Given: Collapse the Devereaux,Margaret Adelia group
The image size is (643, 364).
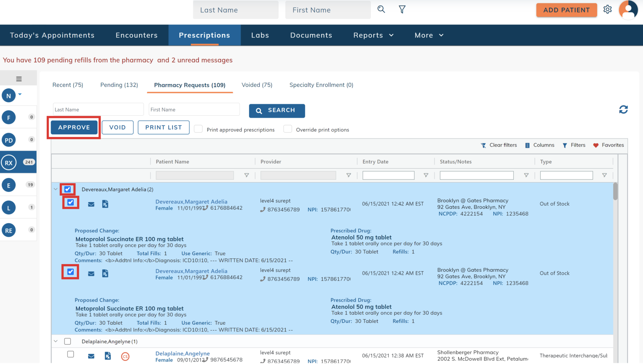Looking at the screenshot, I should click(56, 189).
